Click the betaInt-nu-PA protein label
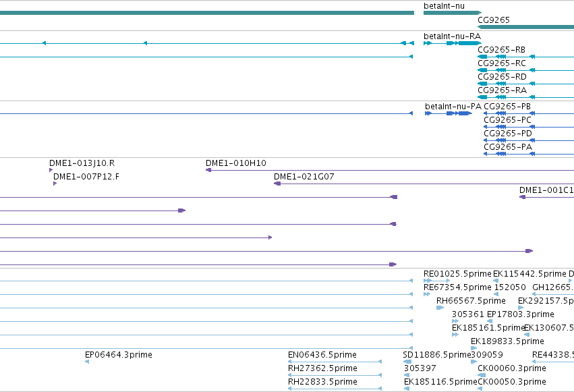The width and height of the screenshot is (574, 392). point(453,107)
